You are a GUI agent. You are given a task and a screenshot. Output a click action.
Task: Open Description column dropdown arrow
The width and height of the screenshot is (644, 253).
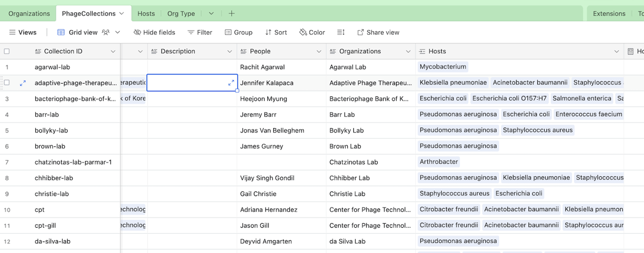(229, 51)
